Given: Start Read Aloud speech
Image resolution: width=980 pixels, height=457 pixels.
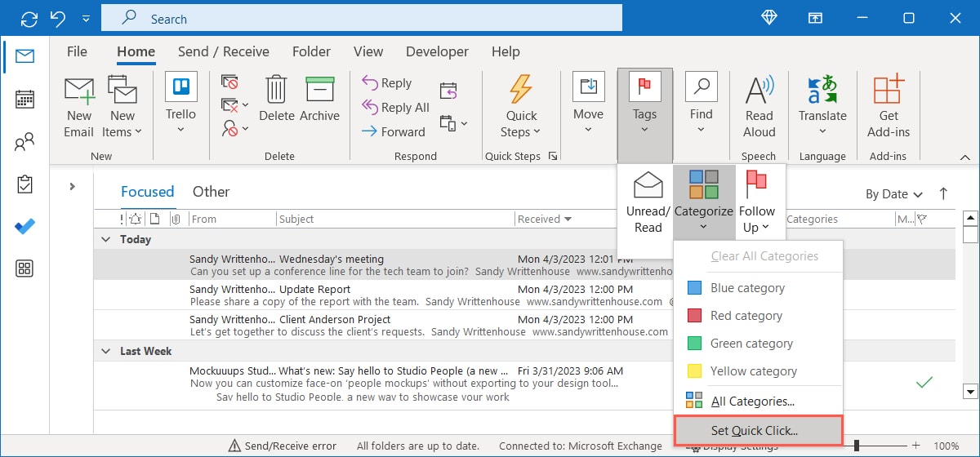Looking at the screenshot, I should coord(759,107).
